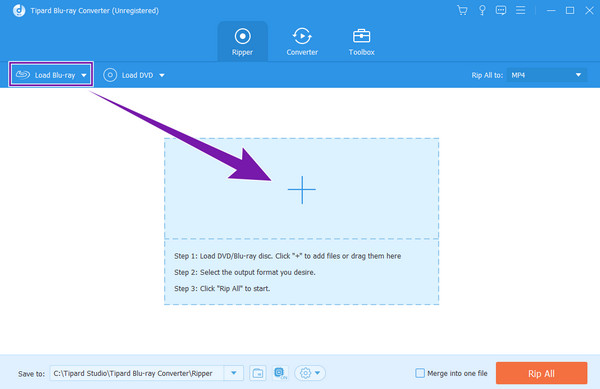
Task: Open the feedback chat icon
Action: click(x=501, y=10)
